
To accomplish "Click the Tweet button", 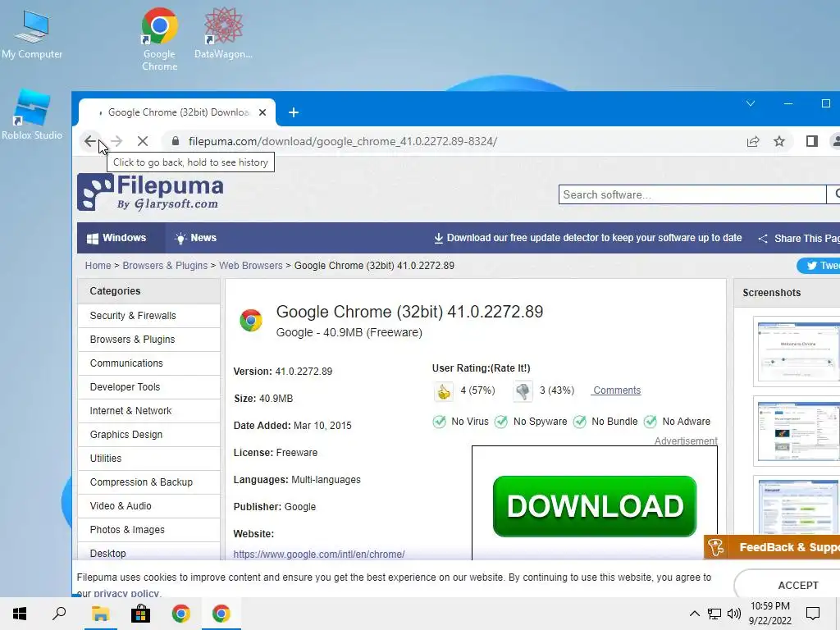I will (x=819, y=266).
